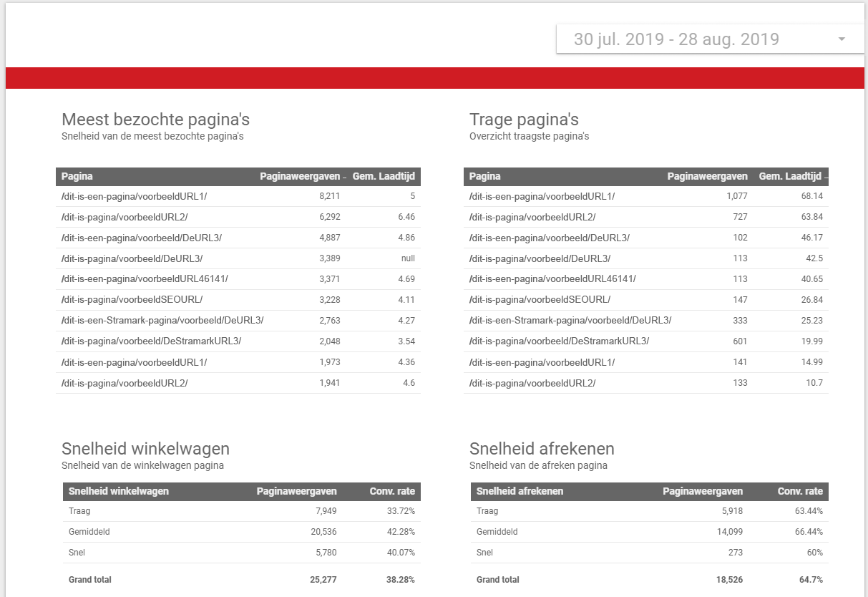This screenshot has height=597, width=868.
Task: Click Snel row label in afrekenen table
Action: (485, 553)
